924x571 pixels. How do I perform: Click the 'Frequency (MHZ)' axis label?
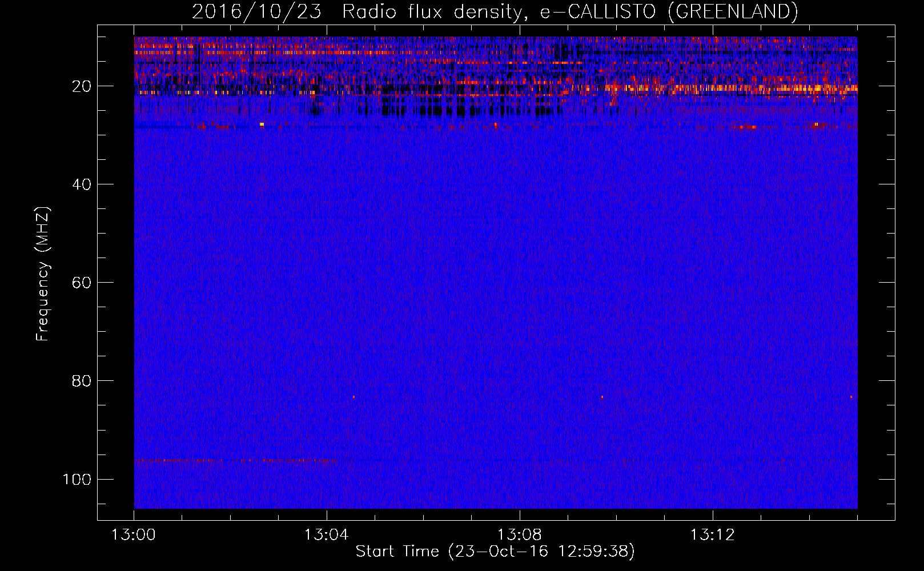pyautogui.click(x=43, y=274)
